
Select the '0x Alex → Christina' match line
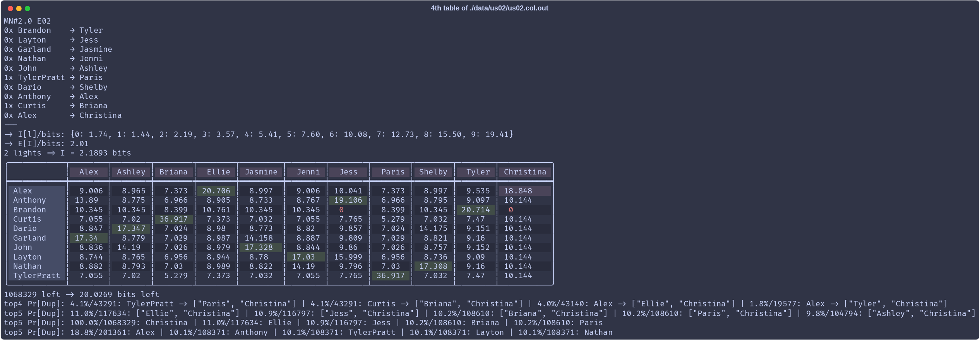(x=63, y=115)
